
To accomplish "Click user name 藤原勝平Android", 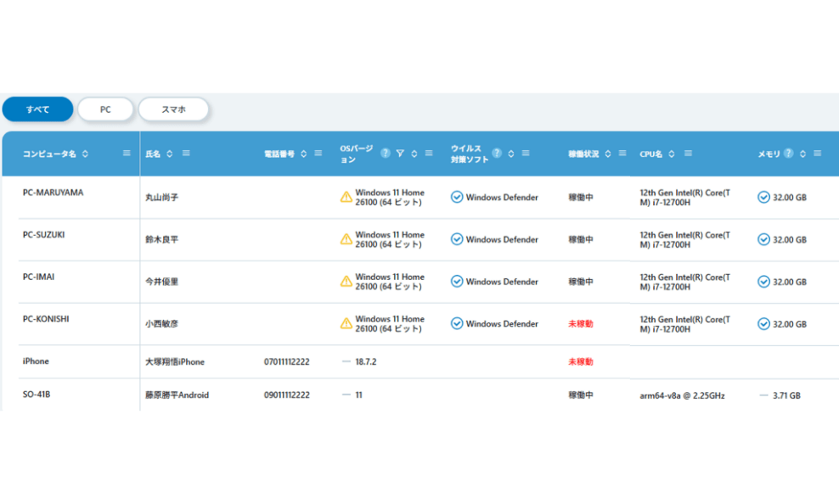I will (x=177, y=395).
